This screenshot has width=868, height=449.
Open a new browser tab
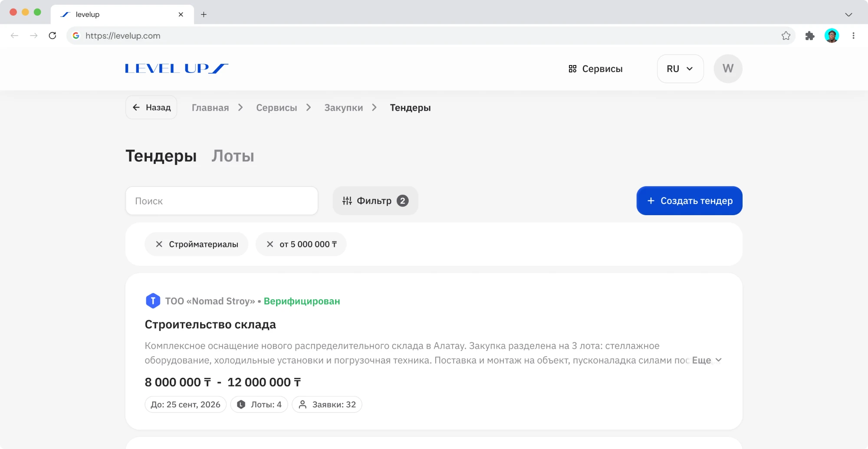click(x=204, y=14)
